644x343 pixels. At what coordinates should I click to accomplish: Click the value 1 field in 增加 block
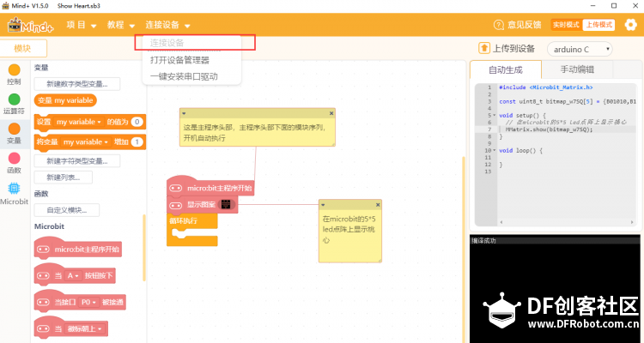pyautogui.click(x=137, y=142)
